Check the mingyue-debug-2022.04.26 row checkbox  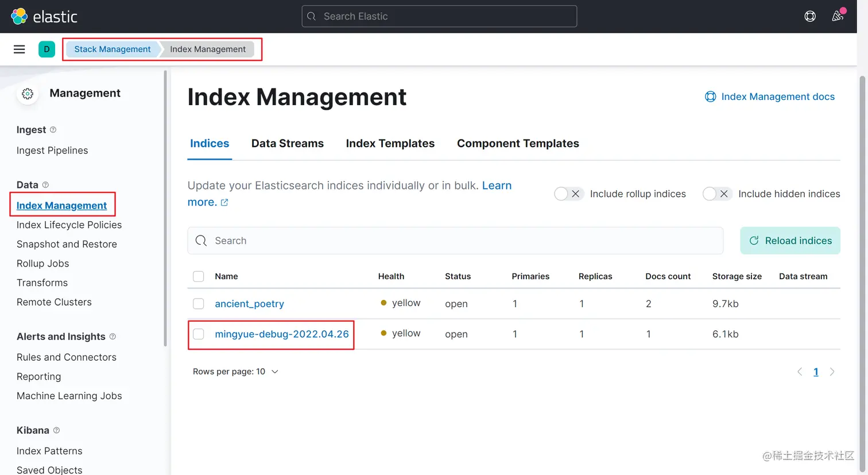(199, 334)
